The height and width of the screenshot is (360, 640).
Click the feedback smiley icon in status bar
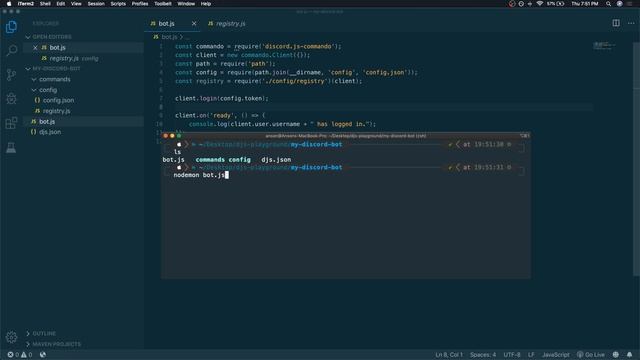pyautogui.click(x=616, y=355)
